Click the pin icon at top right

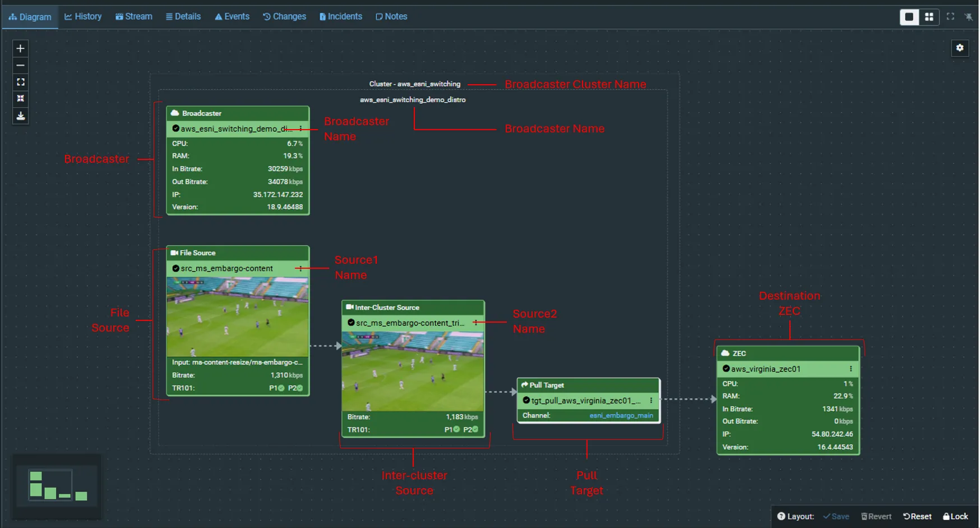point(969,17)
